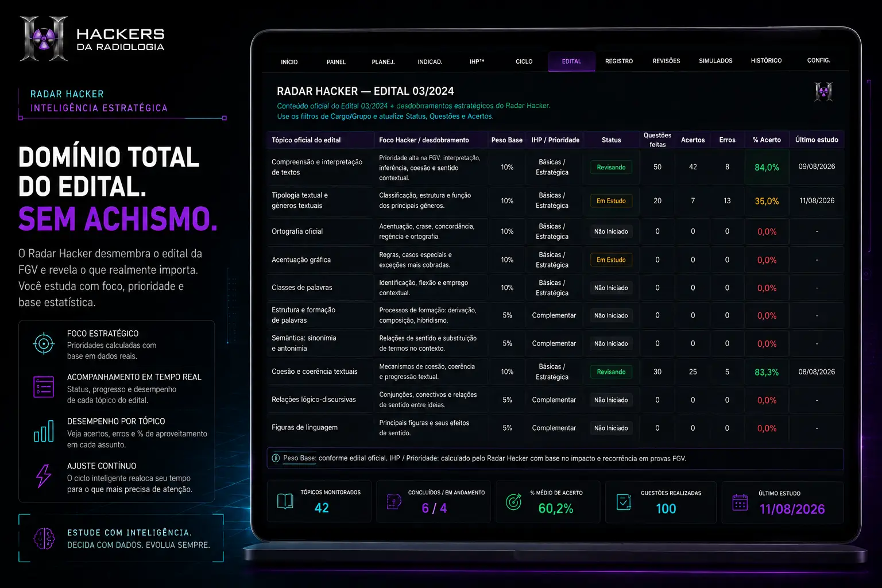Image resolution: width=882 pixels, height=588 pixels.
Task: Click the checkmark icon on Questões Realizadas card
Action: tap(624, 502)
